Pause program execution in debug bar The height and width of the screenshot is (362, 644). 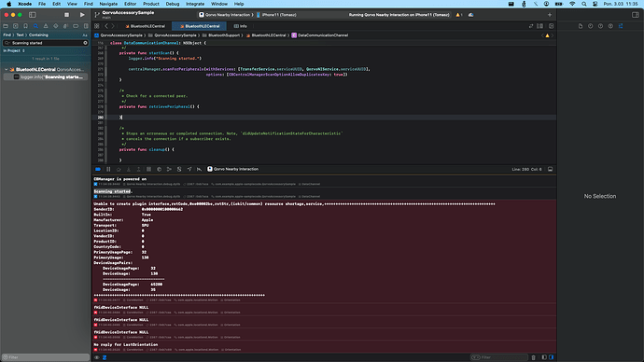point(108,169)
